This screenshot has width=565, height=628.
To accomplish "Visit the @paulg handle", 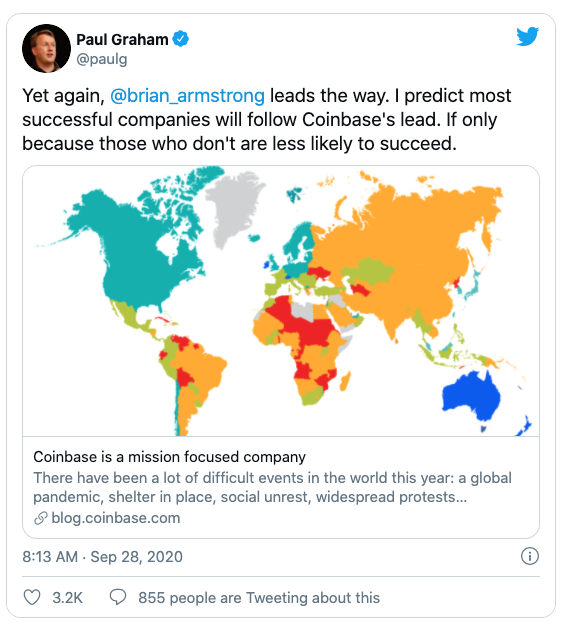I will (102, 59).
